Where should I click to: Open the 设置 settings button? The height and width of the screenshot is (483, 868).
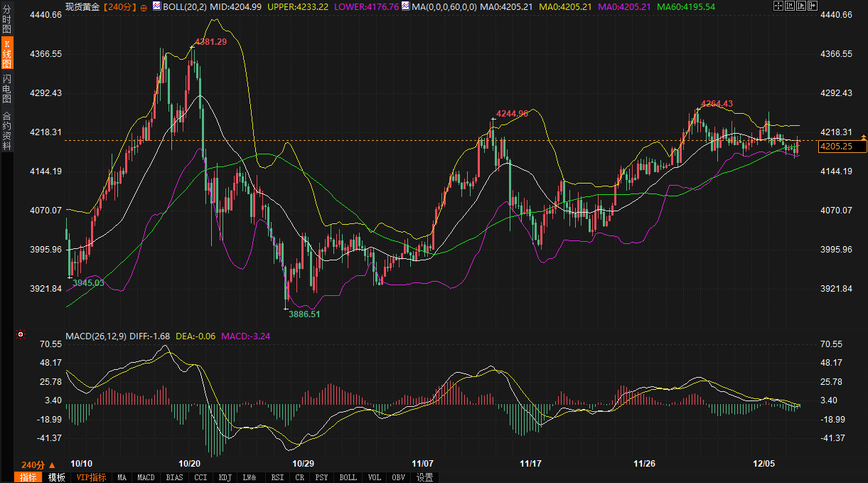point(425,477)
